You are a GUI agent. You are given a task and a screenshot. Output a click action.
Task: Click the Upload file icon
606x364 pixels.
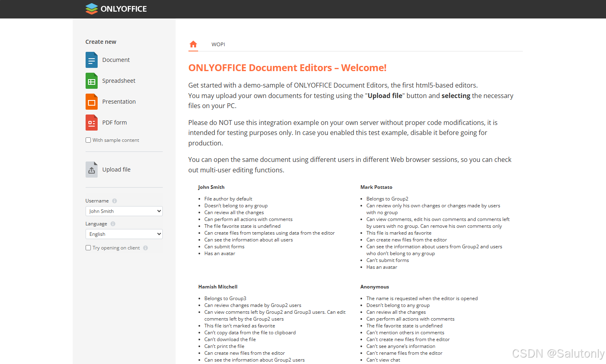[92, 170]
